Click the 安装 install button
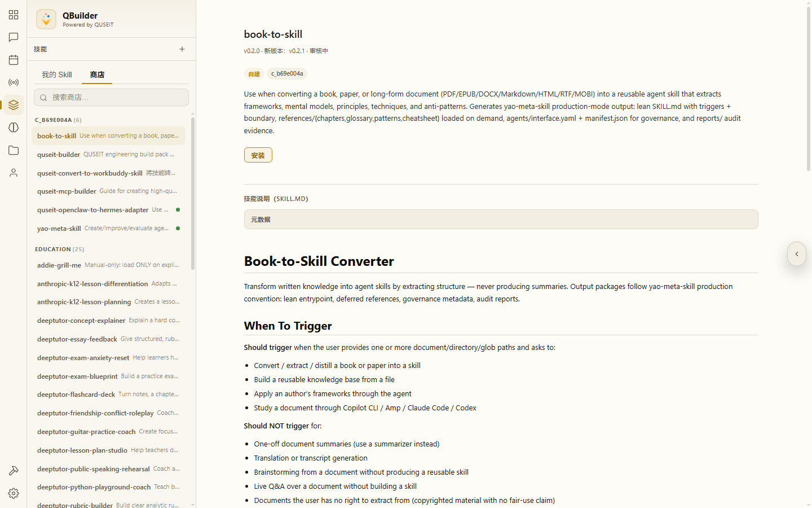The width and height of the screenshot is (812, 508). [258, 155]
